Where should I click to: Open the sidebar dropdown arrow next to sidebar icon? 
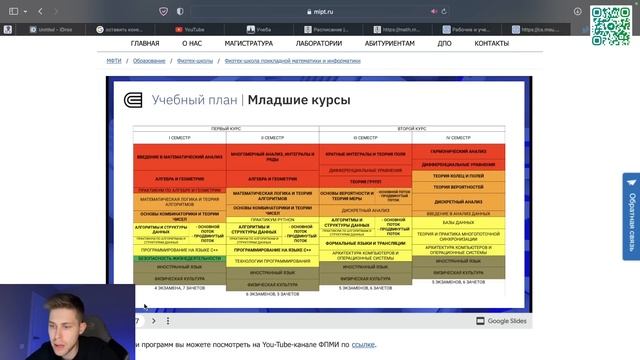point(25,12)
